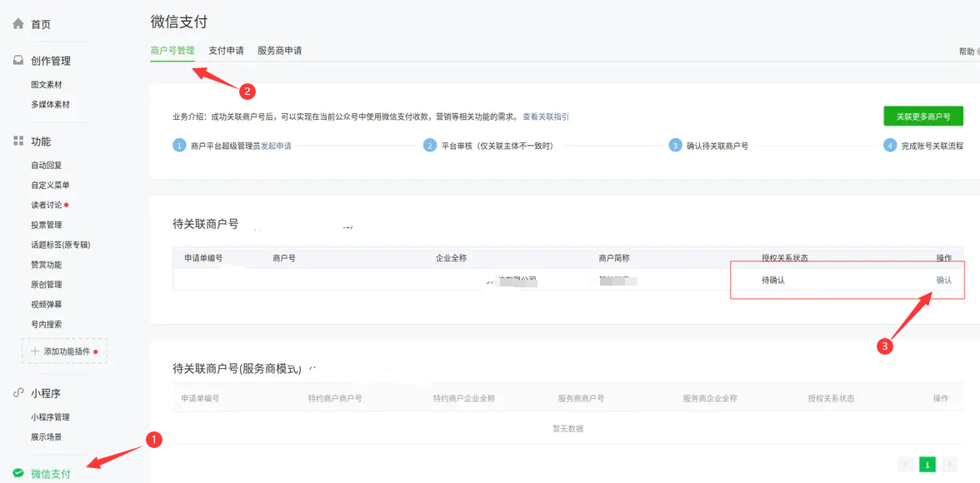Click the green 微信支付 sidebar icon
Screen dimensions: 980x483
tap(18, 473)
